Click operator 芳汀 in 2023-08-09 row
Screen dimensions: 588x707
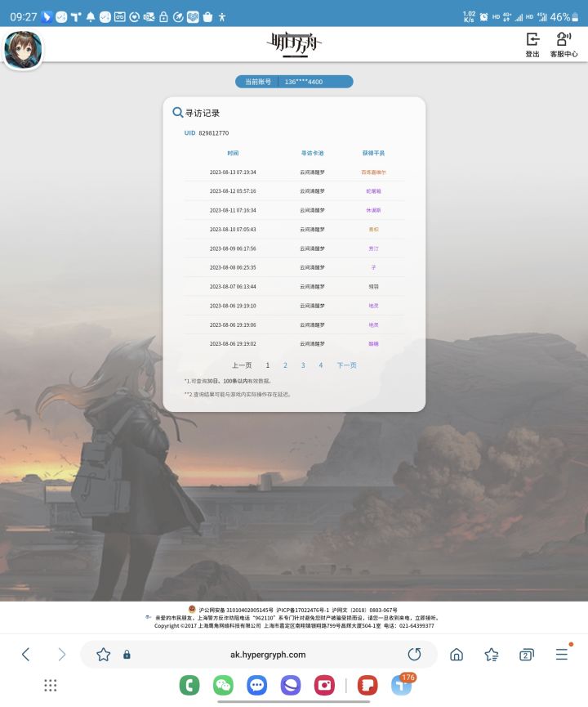click(373, 248)
